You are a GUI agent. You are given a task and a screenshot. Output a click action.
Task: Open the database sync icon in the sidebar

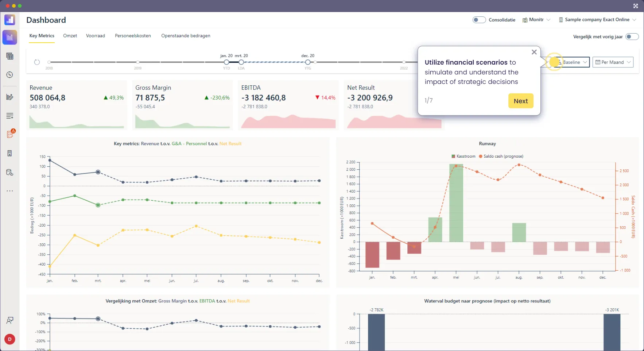(9, 172)
